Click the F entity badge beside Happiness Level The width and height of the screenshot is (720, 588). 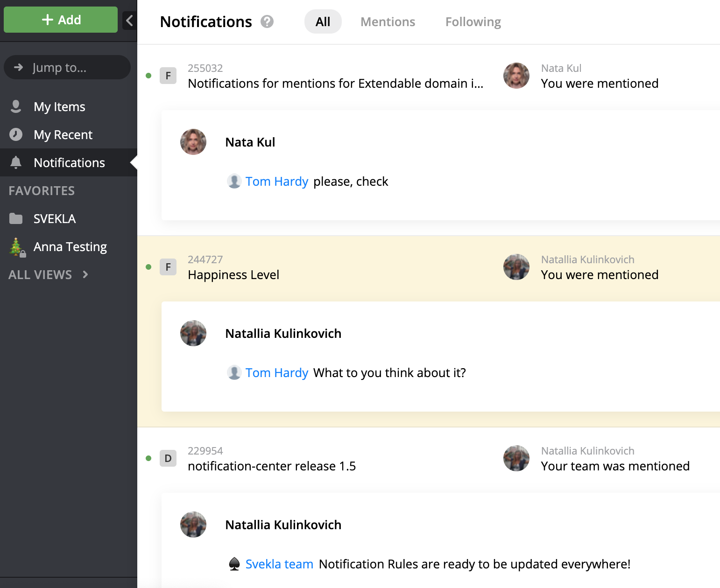tap(168, 267)
